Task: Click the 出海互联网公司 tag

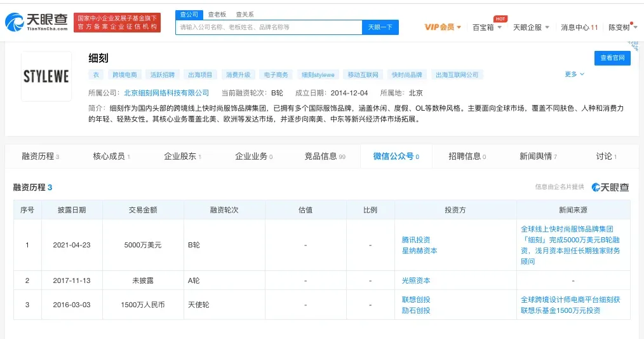Action: pos(457,75)
